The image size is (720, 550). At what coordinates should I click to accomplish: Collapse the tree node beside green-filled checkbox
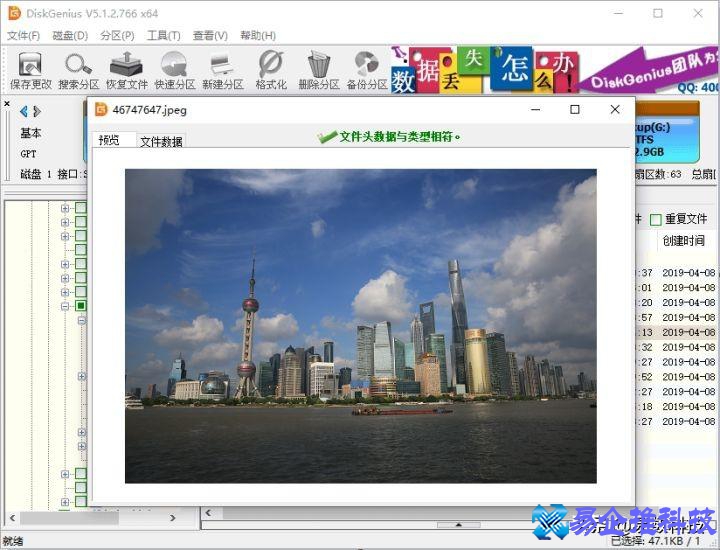65,306
